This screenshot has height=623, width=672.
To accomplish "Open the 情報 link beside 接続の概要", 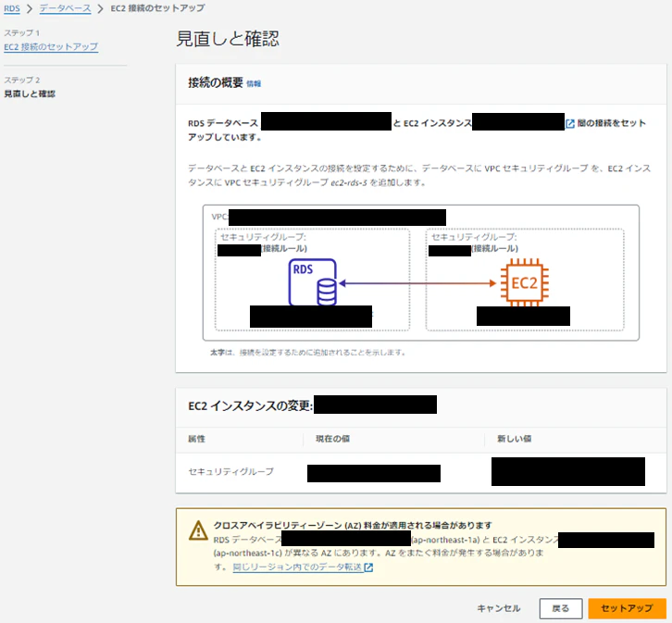I will click(254, 83).
